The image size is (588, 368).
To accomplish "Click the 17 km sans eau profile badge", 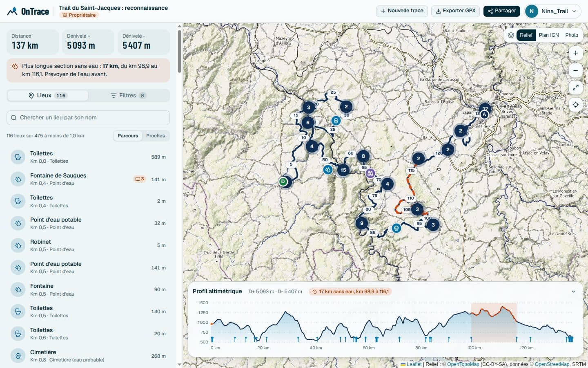I will [350, 292].
